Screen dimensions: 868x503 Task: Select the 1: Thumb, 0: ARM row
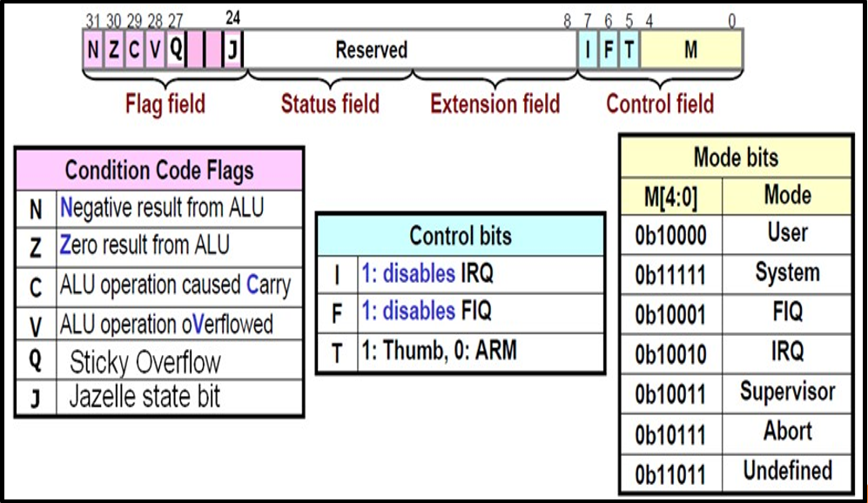[460, 352]
